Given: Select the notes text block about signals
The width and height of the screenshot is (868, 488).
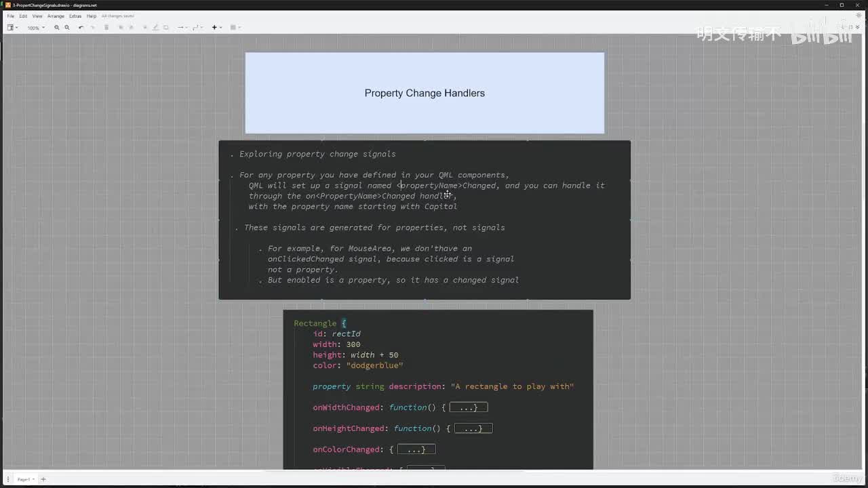Looking at the screenshot, I should 425,220.
